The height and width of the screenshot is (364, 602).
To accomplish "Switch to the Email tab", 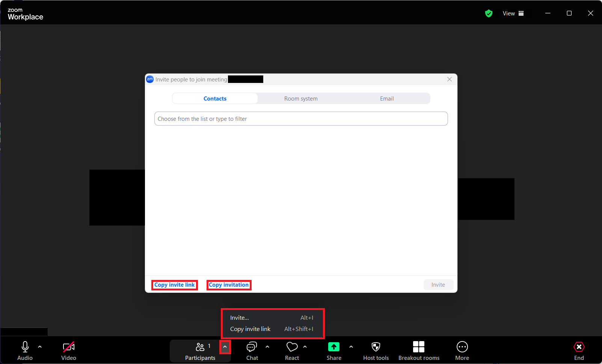I will point(387,98).
